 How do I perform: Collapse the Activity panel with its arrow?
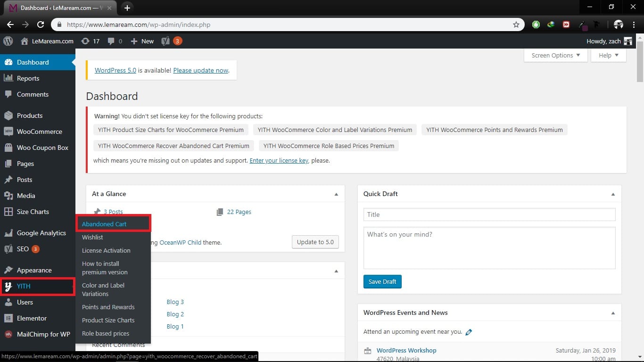(x=336, y=271)
